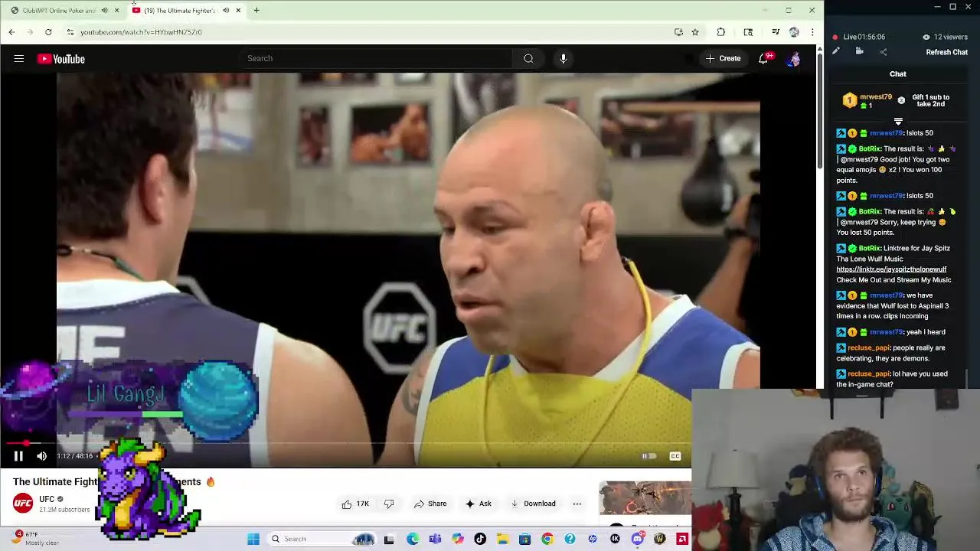Viewport: 980px width, 551px height.
Task: Open the linktr.ee jayspitzthalonewulf link
Action: click(x=891, y=269)
